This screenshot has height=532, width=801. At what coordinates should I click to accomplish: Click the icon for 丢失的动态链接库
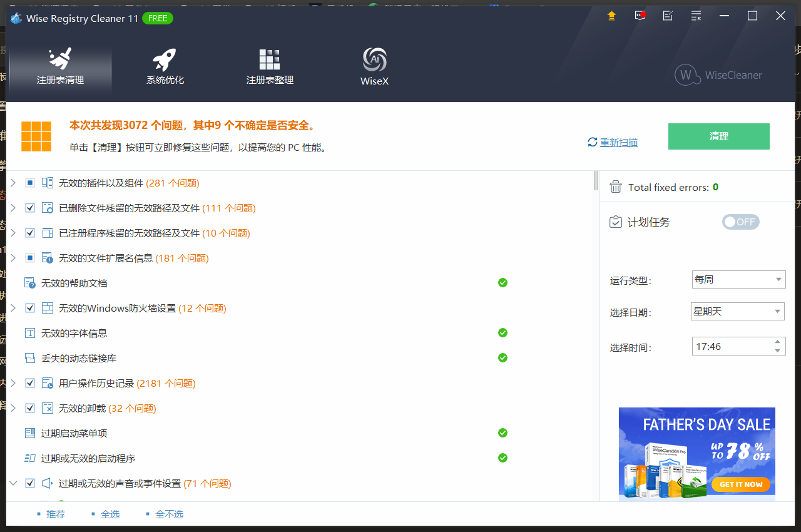(30, 358)
